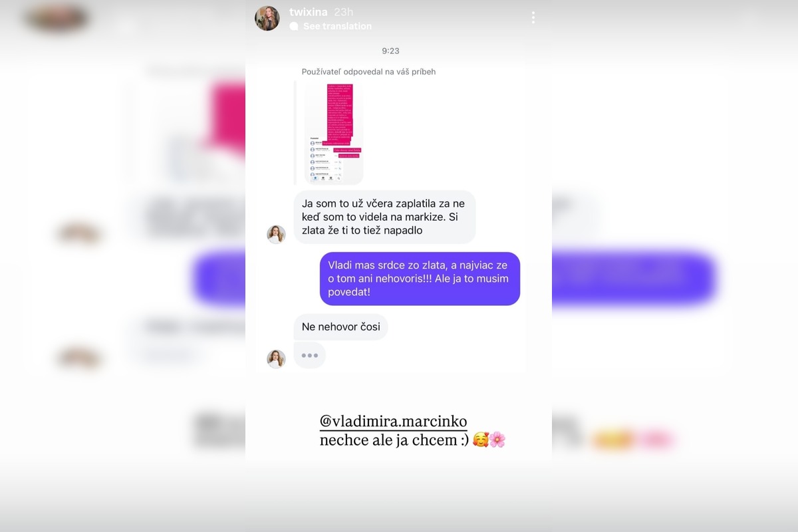
Task: Open the replied story thumbnail preview
Action: click(x=334, y=133)
